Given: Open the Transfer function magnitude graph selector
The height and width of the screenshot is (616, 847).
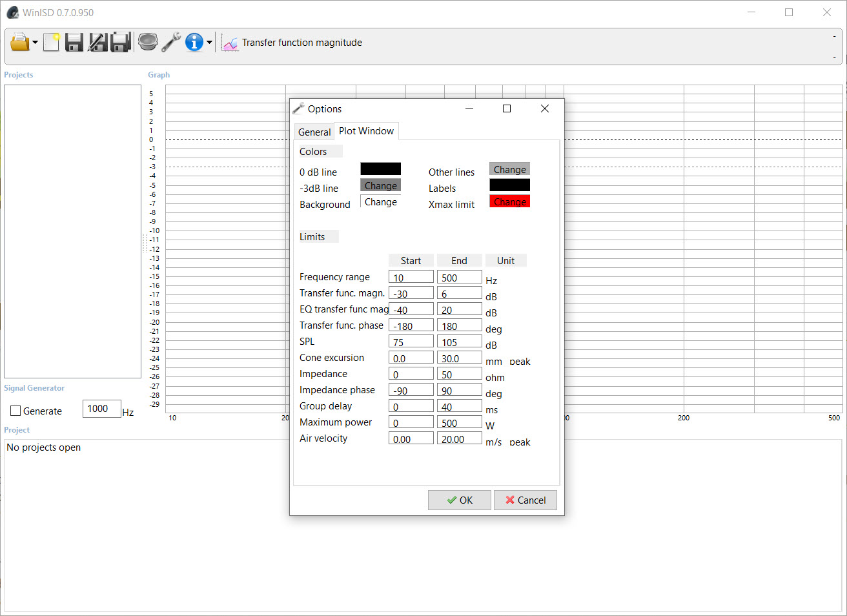Looking at the screenshot, I should point(301,43).
